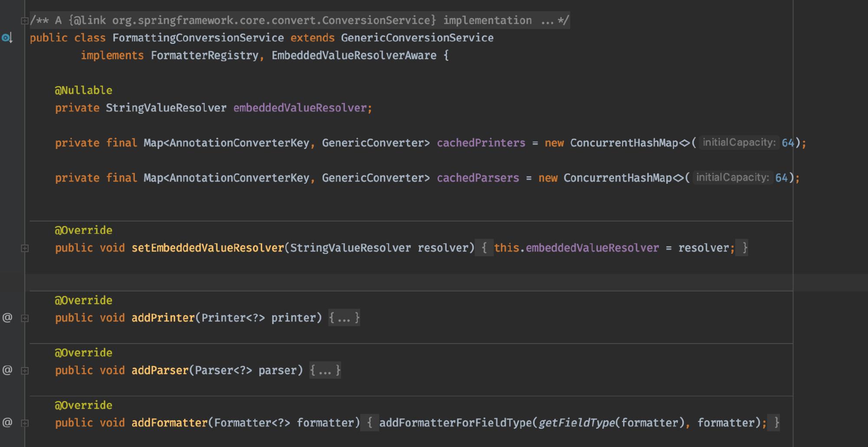Expand the folded {...} body of addParser
The image size is (868, 447).
point(325,371)
